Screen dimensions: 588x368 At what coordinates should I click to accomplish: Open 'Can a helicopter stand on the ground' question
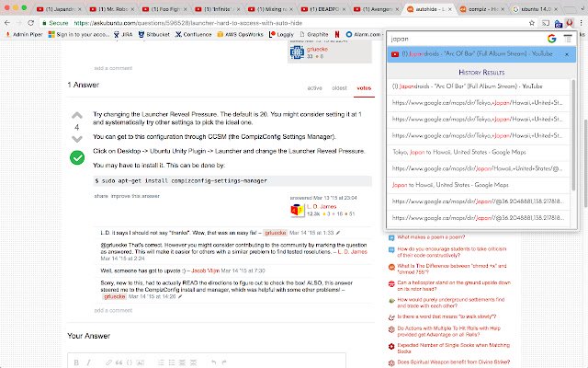tap(454, 286)
